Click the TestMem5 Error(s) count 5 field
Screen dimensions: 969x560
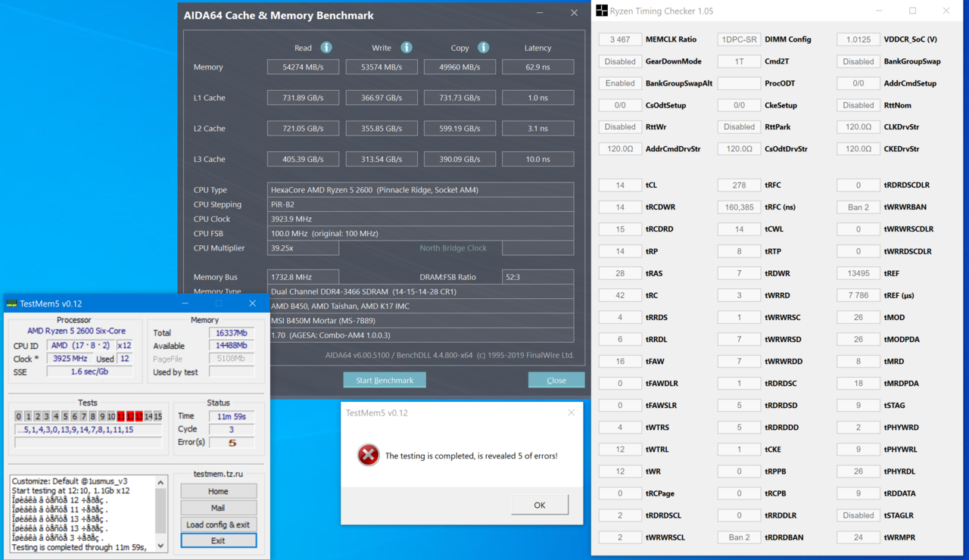pyautogui.click(x=232, y=442)
